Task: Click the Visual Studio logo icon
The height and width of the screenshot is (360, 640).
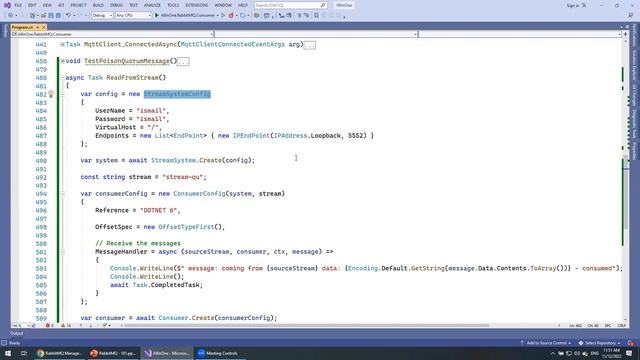Action: coord(7,5)
